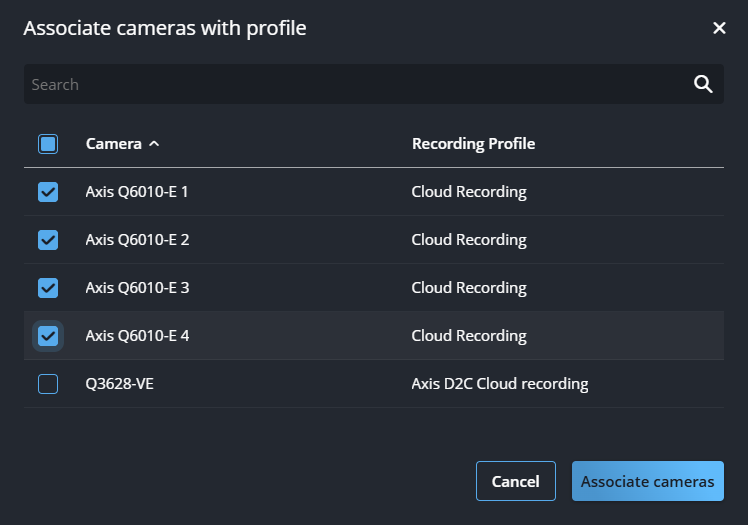Click the Associate cameras button
This screenshot has width=748, height=525.
coord(647,481)
